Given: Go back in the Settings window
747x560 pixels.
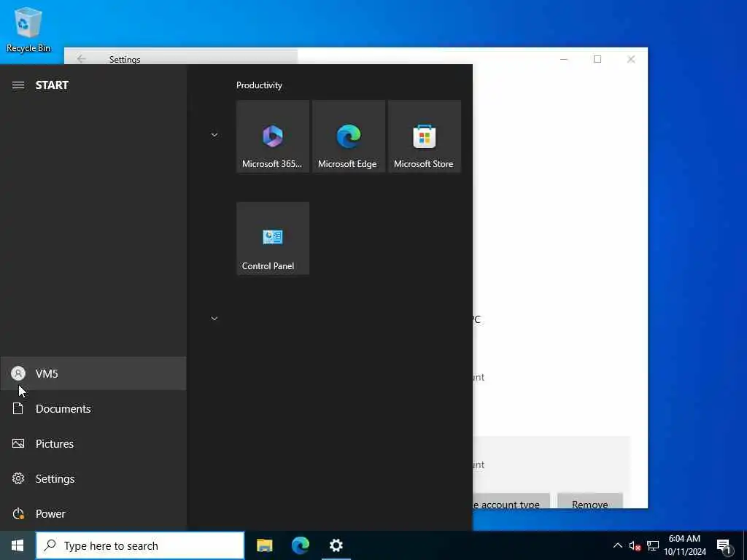Looking at the screenshot, I should 82,59.
